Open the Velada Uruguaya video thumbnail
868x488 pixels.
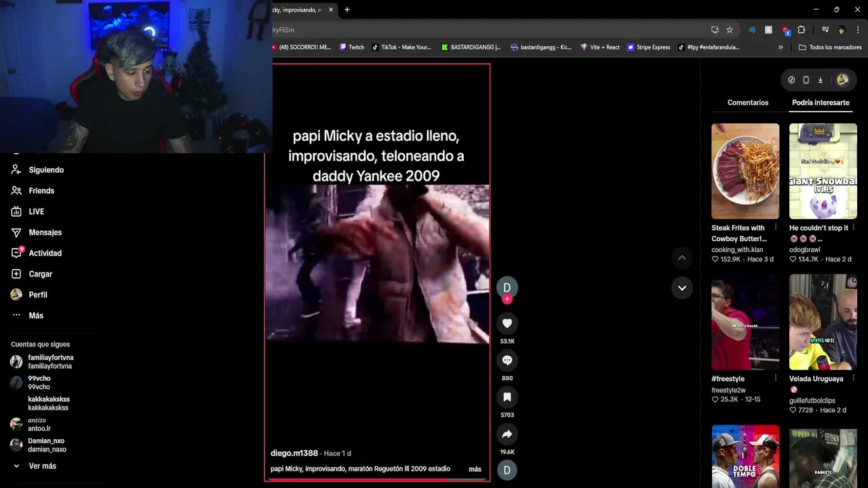tap(823, 322)
